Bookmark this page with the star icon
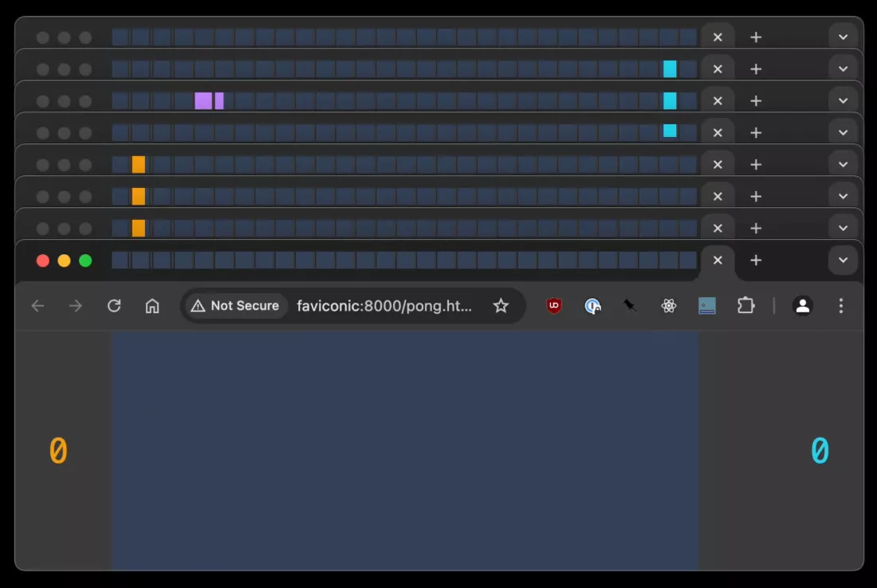This screenshot has width=877, height=588. [501, 305]
